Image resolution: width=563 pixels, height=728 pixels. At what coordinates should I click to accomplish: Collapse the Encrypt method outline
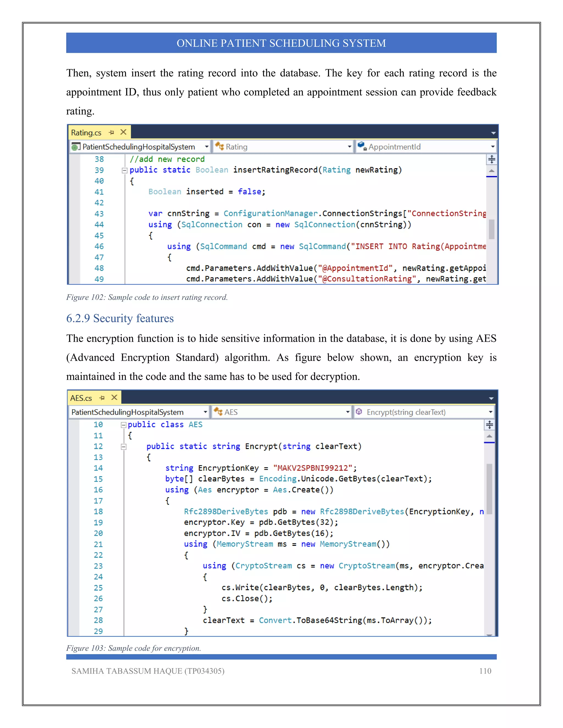tap(123, 447)
